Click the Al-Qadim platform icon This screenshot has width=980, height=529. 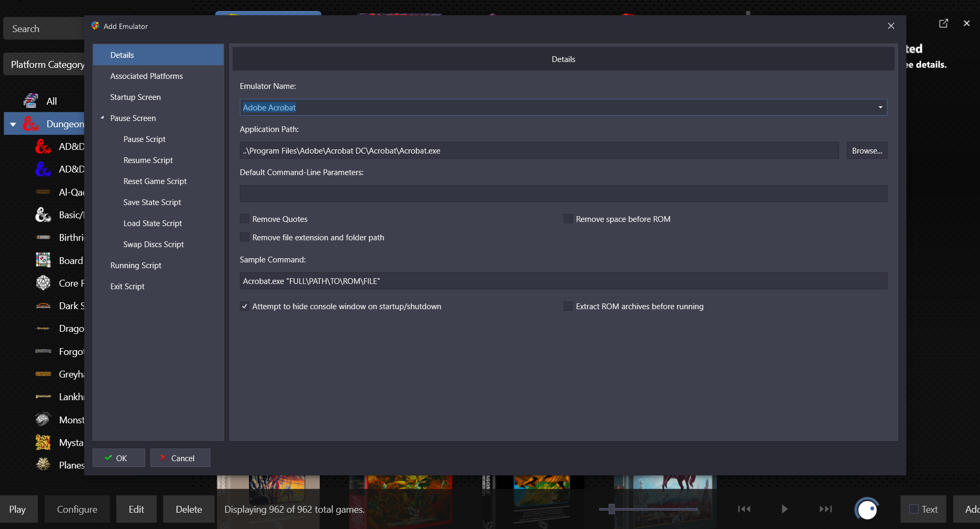[x=43, y=192]
